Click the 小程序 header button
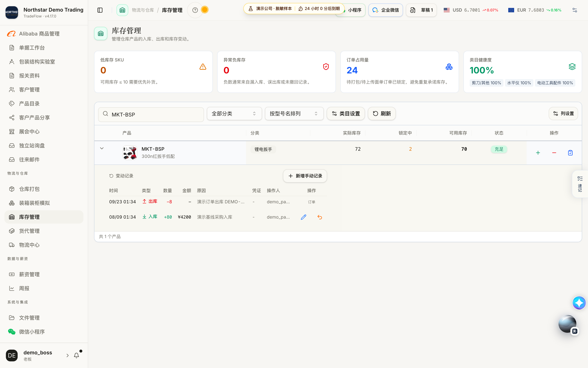 [x=354, y=10]
